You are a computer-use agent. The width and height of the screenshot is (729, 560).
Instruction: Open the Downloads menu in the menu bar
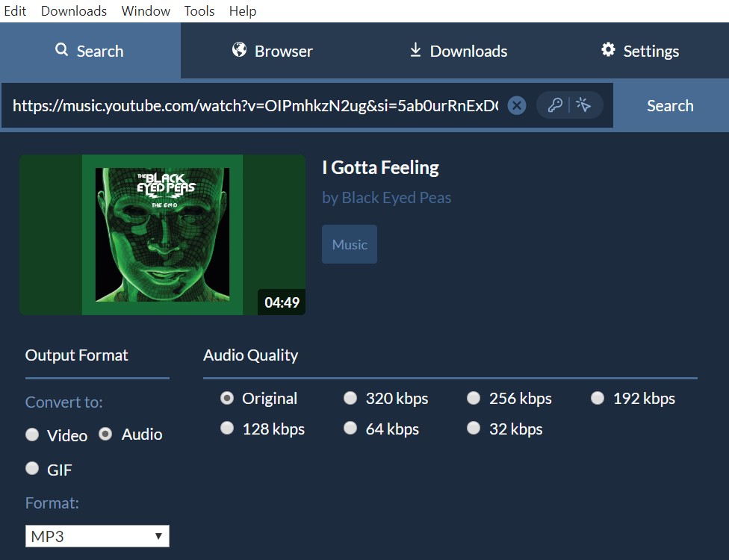click(73, 10)
